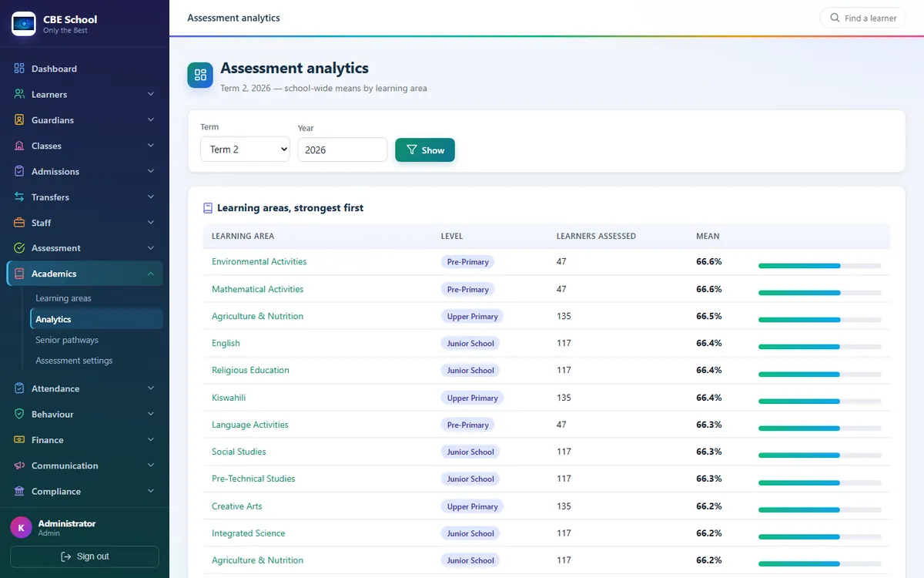The image size is (924, 578).
Task: Expand the Compliance menu chevron
Action: (x=151, y=491)
